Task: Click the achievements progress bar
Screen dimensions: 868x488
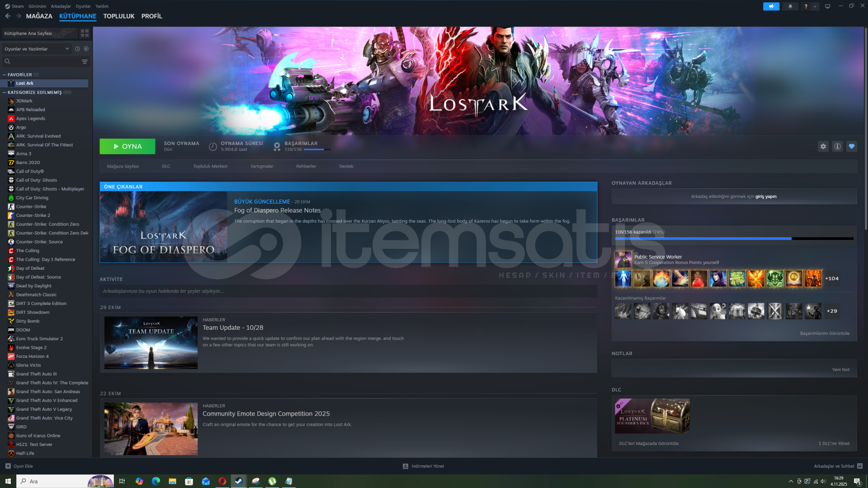Action: (734, 238)
